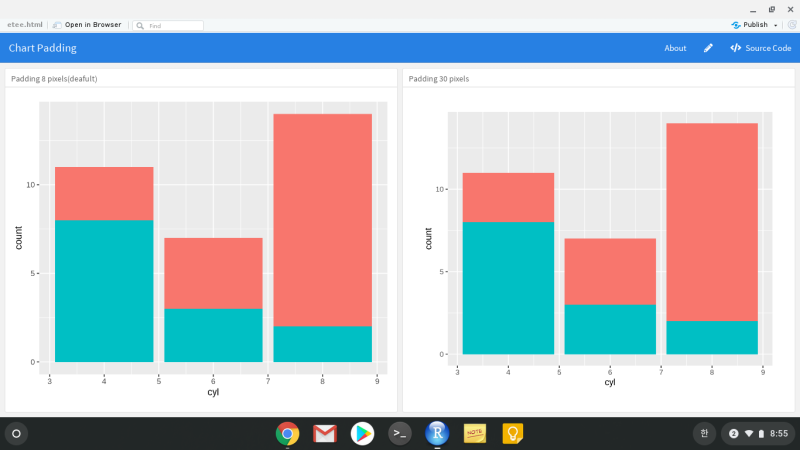Open the Terminal app on shelf
This screenshot has width=800, height=450.
(x=399, y=434)
